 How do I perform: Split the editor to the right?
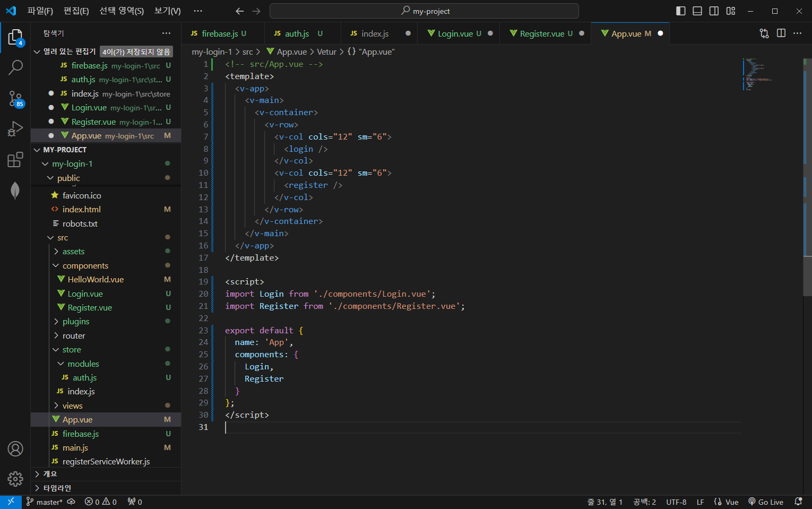[x=781, y=33]
